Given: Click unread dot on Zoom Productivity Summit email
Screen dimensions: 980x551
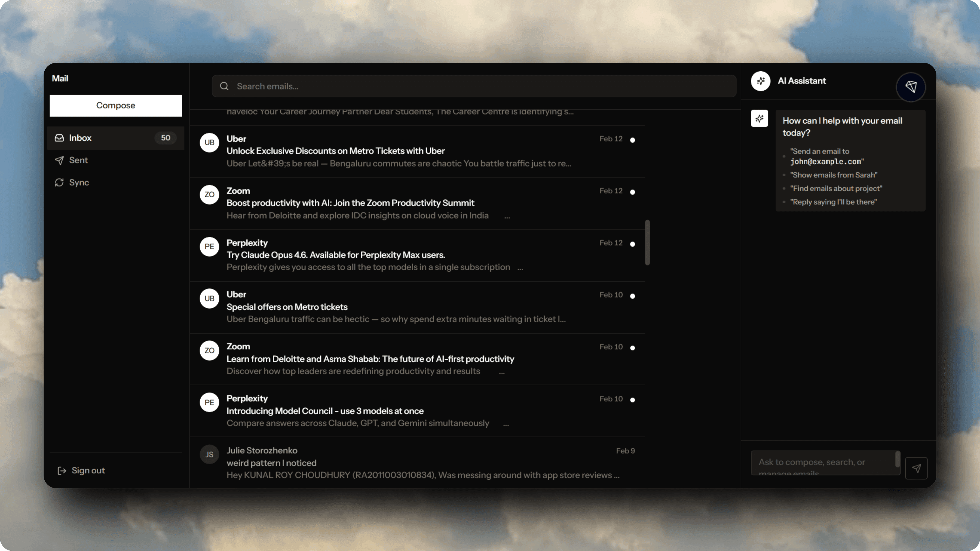Looking at the screenshot, I should point(632,192).
